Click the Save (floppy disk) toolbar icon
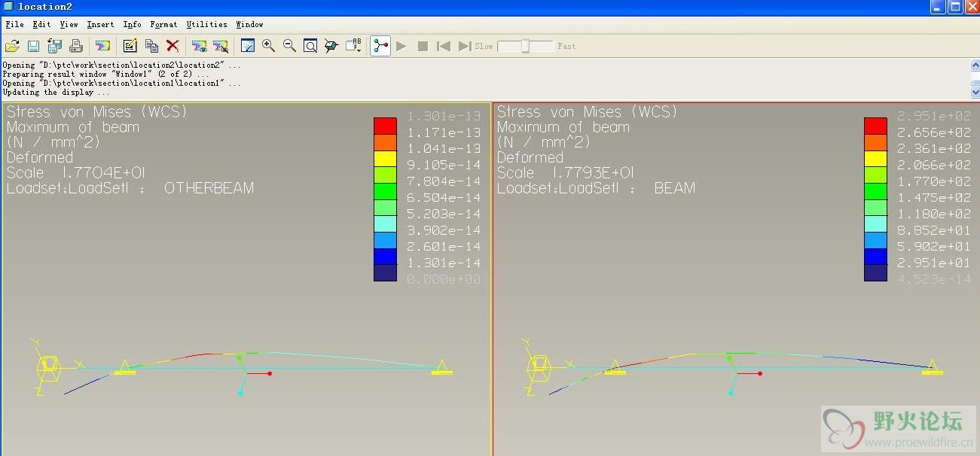 33,46
